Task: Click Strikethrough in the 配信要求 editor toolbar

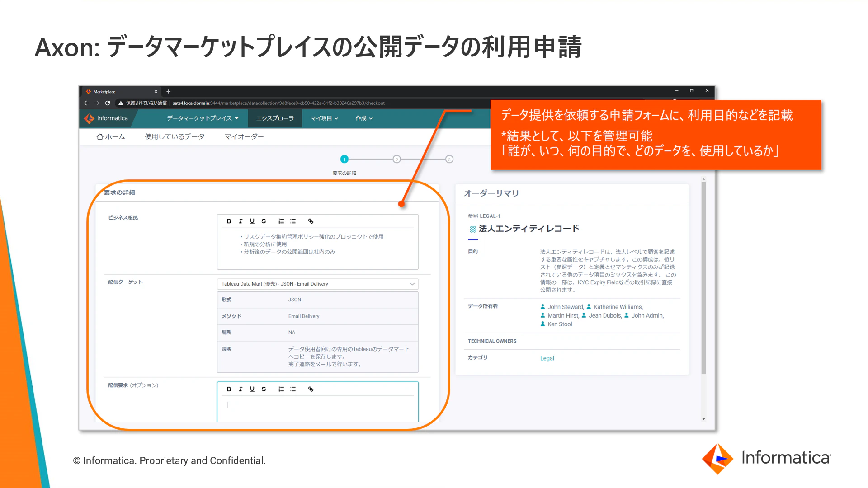Action: click(264, 389)
